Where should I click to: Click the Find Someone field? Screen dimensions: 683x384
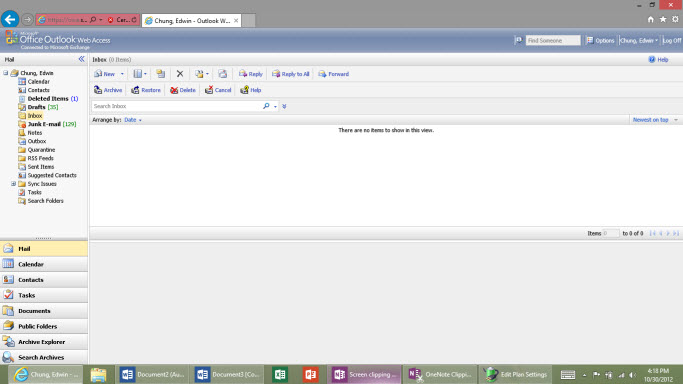tap(553, 40)
